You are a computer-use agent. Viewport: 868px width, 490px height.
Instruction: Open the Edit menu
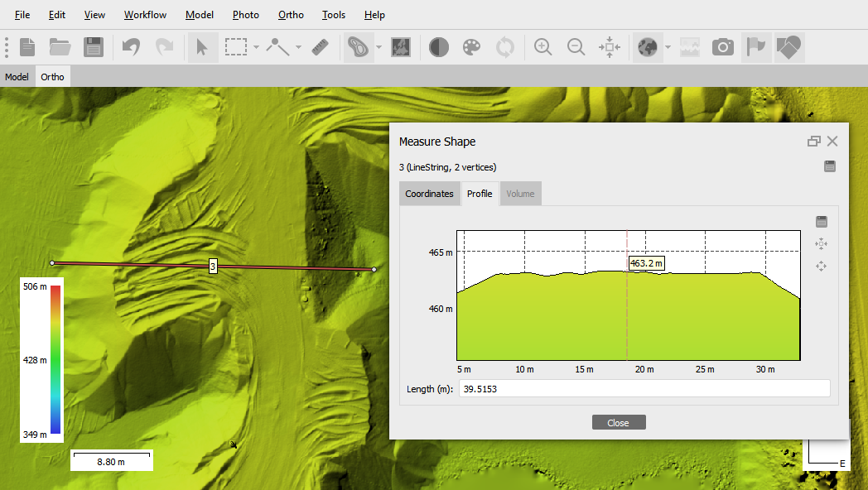point(57,15)
